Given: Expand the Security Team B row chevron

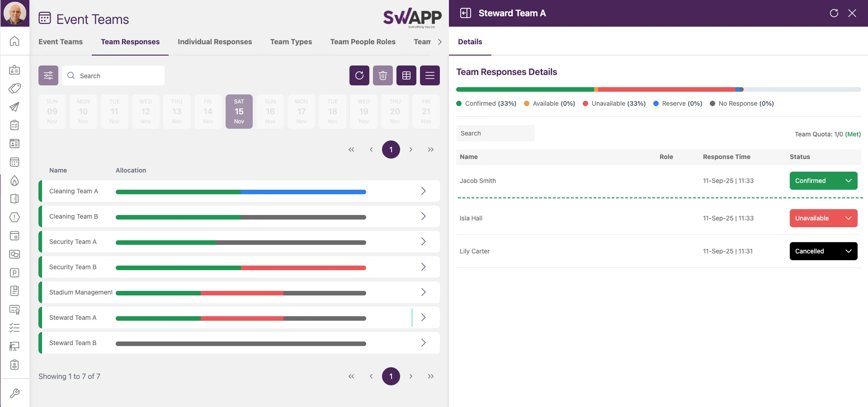Looking at the screenshot, I should 423,267.
